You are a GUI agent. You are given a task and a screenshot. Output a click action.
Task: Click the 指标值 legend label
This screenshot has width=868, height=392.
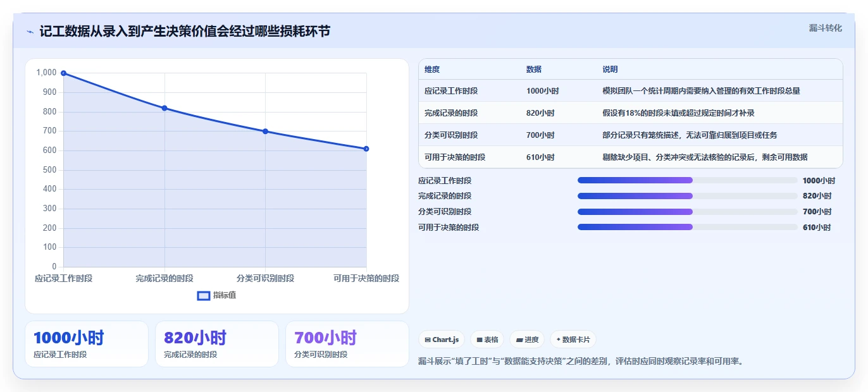225,295
